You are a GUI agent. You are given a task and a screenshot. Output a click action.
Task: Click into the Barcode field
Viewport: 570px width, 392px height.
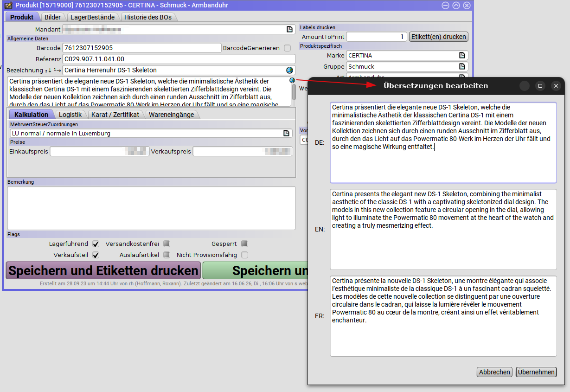pos(142,48)
